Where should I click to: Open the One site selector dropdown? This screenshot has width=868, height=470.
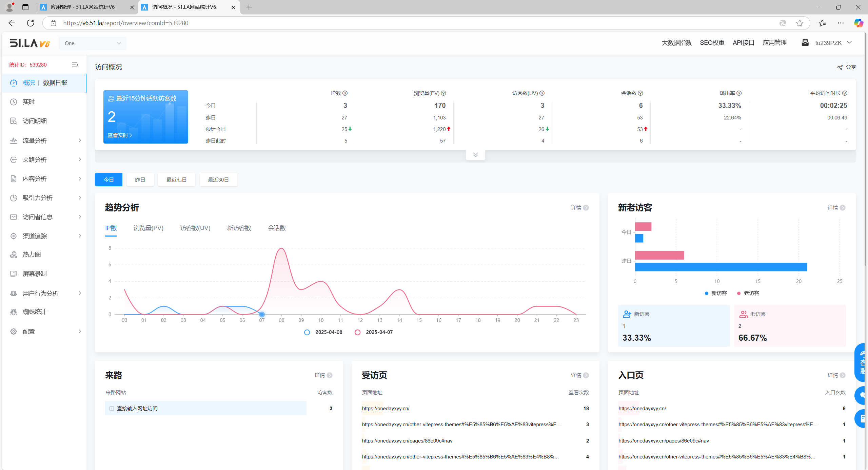(93, 43)
